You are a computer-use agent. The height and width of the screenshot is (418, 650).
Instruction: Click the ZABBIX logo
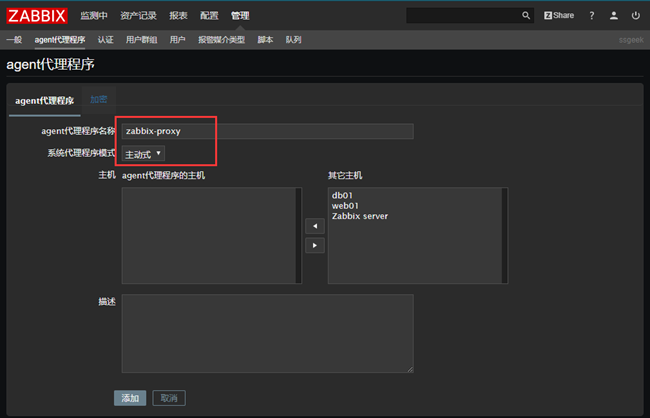coord(37,16)
